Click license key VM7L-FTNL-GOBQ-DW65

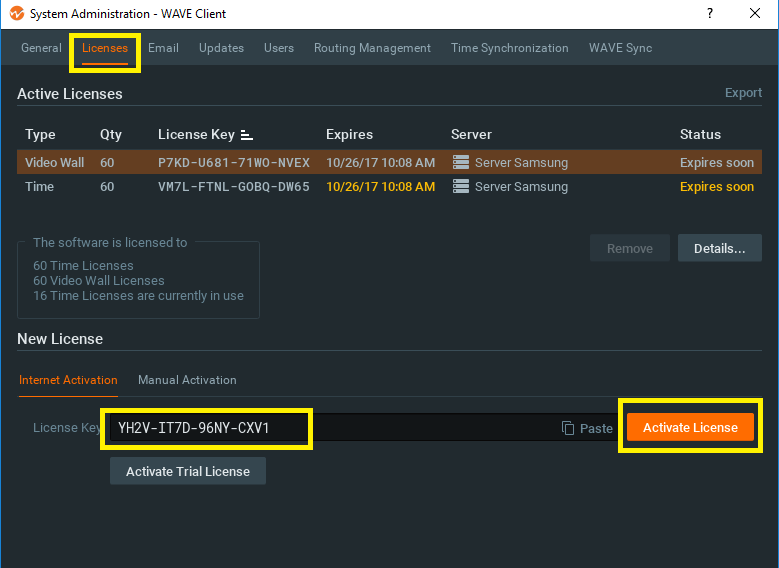coord(234,187)
